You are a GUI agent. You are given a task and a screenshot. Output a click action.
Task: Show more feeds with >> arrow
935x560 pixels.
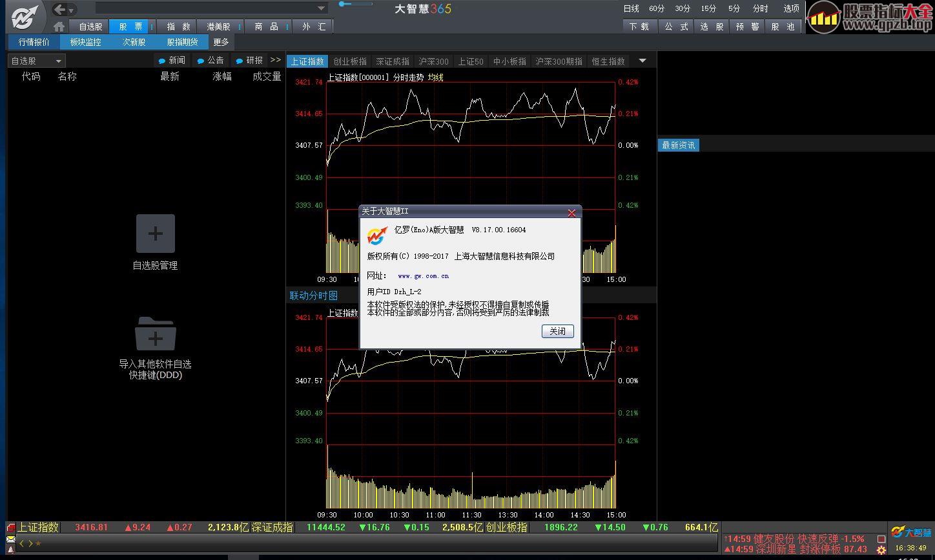click(x=276, y=59)
